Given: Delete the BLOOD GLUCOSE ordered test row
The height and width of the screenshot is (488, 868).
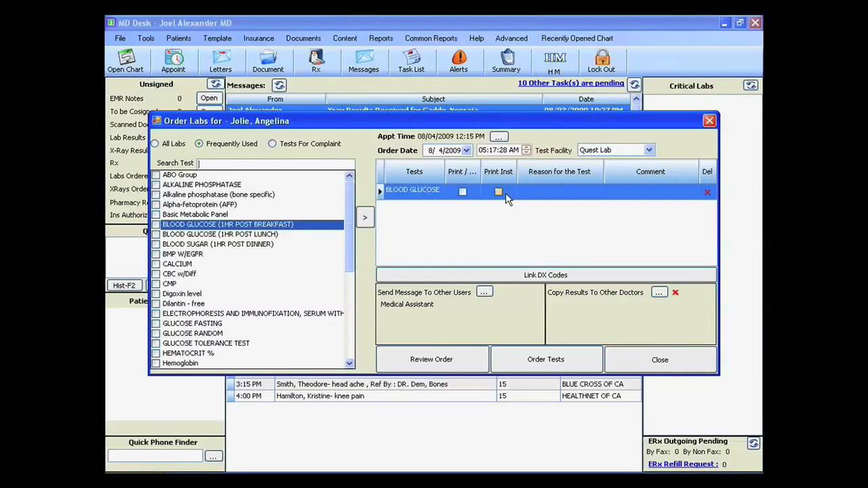Looking at the screenshot, I should (x=707, y=192).
